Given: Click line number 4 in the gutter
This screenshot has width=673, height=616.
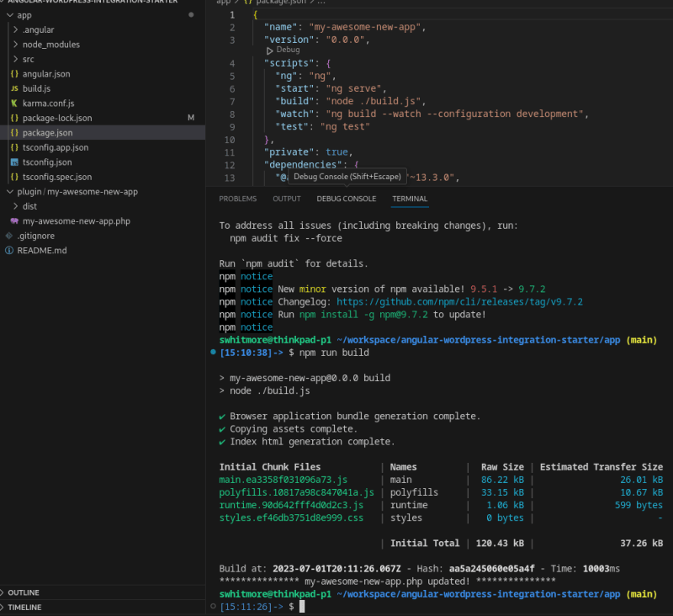Looking at the screenshot, I should coord(232,63).
